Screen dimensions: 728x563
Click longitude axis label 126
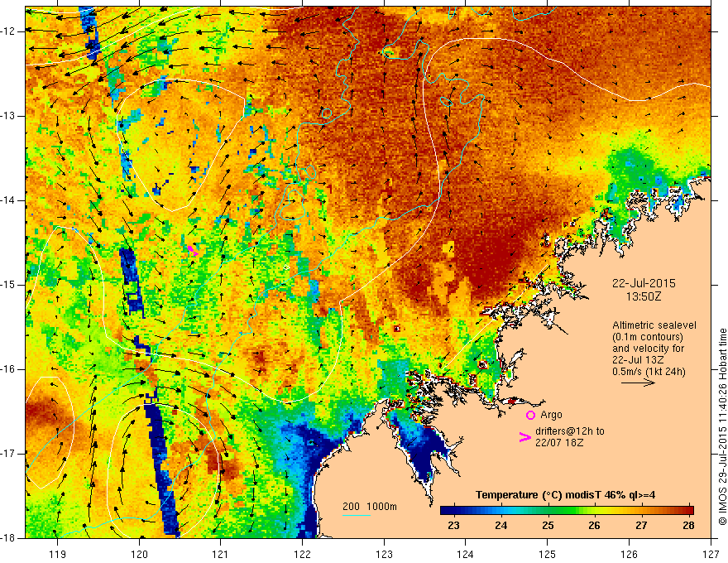click(629, 554)
